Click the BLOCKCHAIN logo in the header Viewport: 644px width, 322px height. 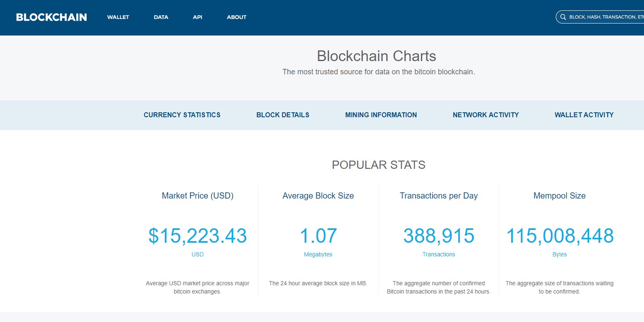pos(52,17)
